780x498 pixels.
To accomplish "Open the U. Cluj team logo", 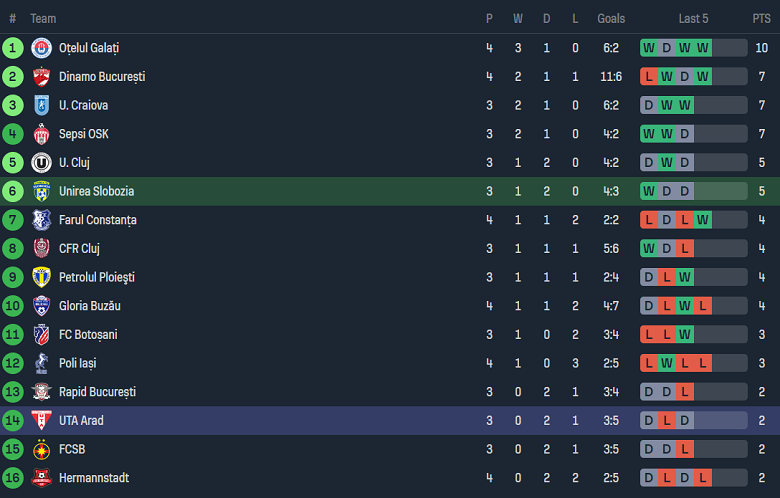I will 41,162.
